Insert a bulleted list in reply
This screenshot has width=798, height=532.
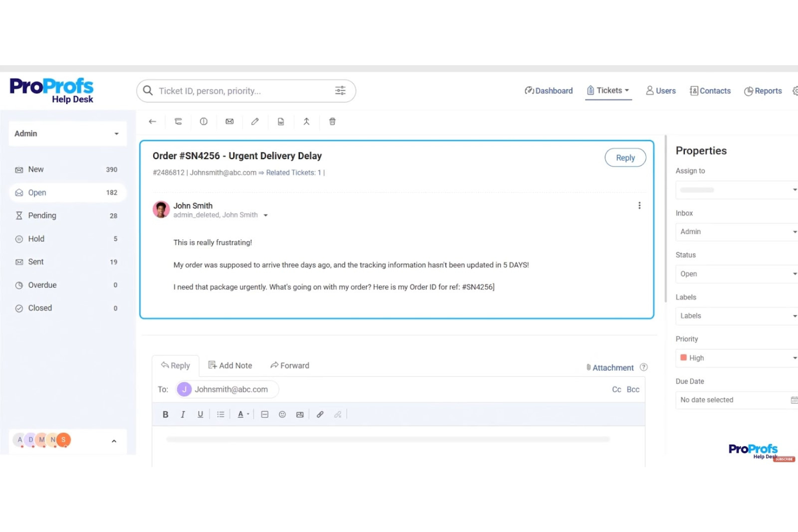tap(221, 414)
